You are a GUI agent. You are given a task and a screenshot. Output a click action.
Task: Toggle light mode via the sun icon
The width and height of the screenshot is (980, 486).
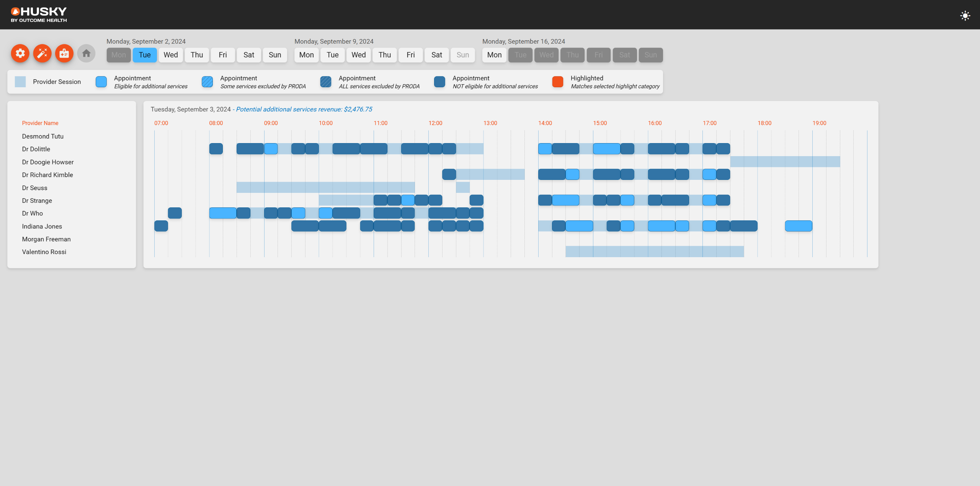point(965,16)
